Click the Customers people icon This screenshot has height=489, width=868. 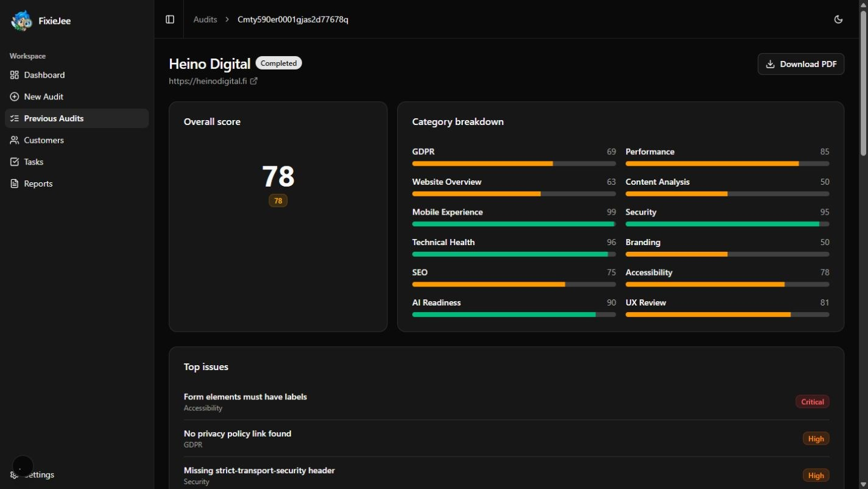(x=15, y=140)
